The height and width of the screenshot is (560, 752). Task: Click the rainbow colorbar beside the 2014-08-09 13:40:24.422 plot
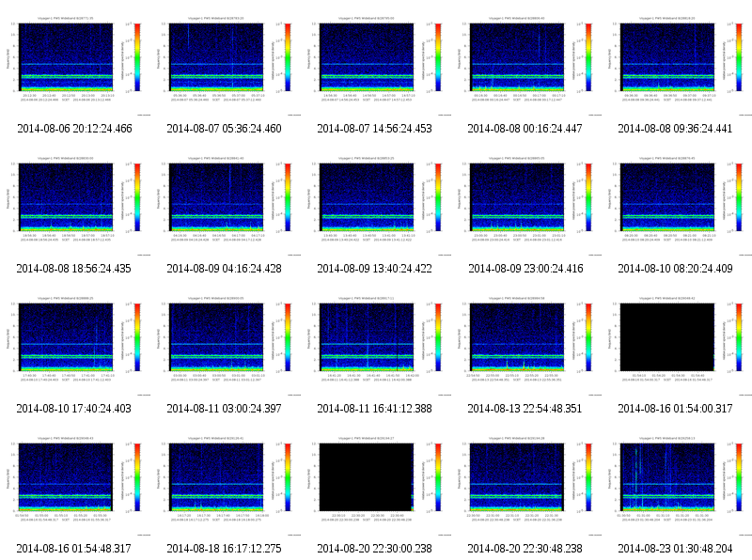tap(438, 196)
